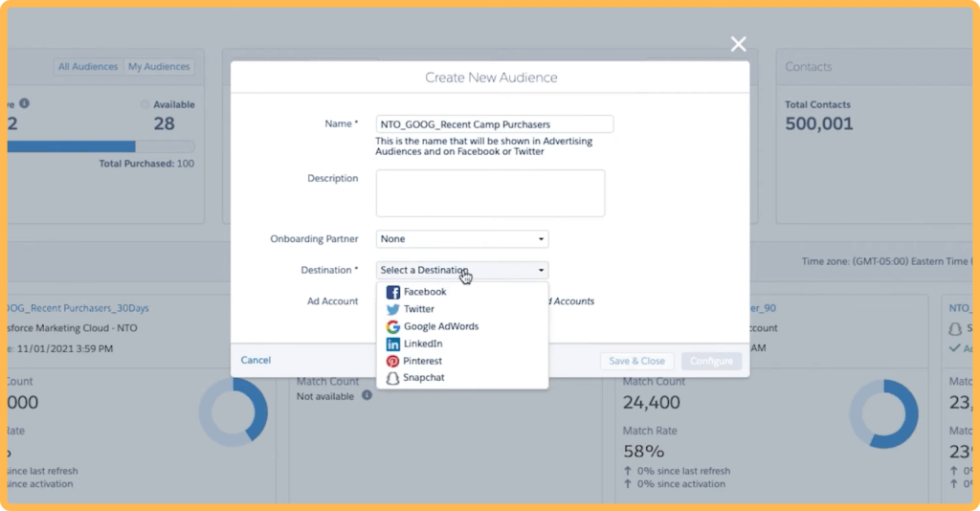Open the Onboarding Partner dropdown
The height and width of the screenshot is (511, 980).
[462, 238]
